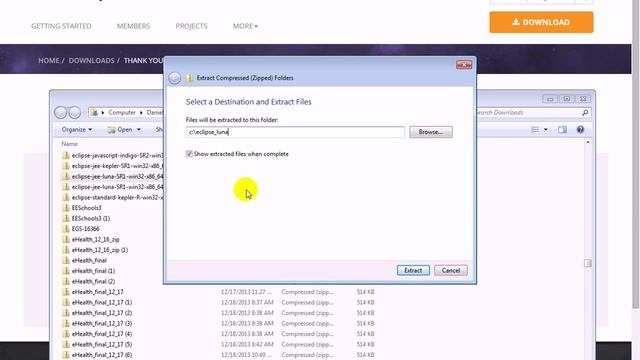
Task: Click the orange DOWNLOAD button
Action: [541, 22]
